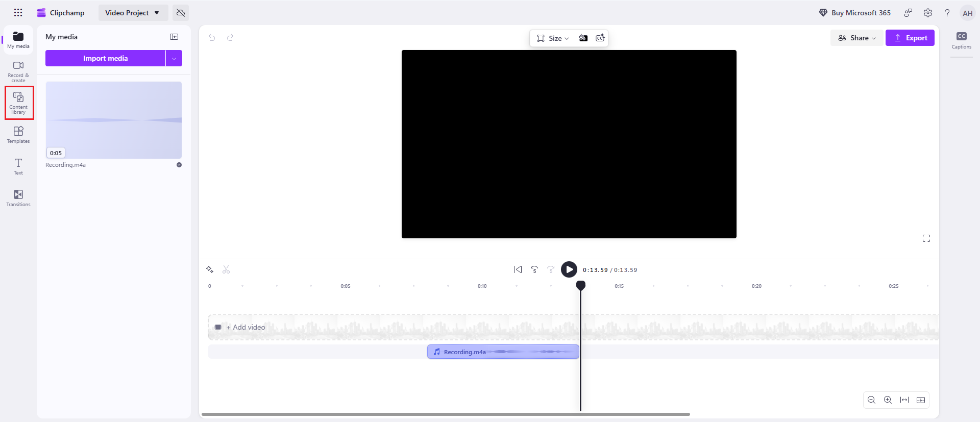980x422 pixels.
Task: Play the video preview
Action: pyautogui.click(x=569, y=269)
